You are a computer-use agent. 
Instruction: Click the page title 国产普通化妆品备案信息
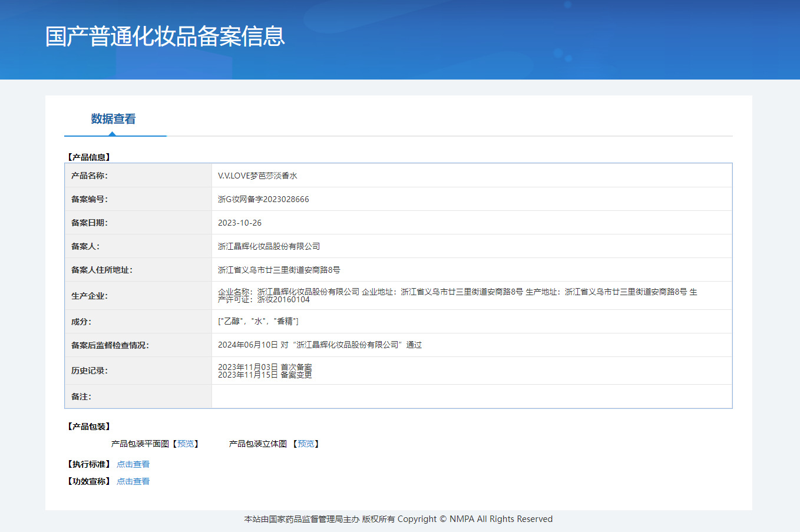point(165,36)
